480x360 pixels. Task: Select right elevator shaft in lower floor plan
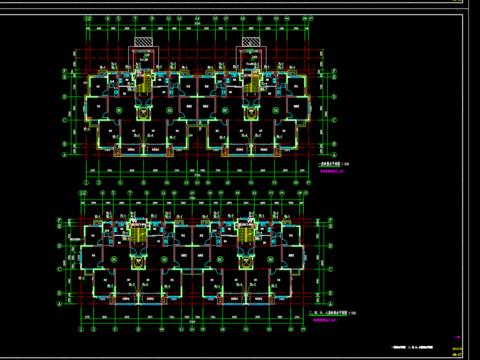(246, 262)
